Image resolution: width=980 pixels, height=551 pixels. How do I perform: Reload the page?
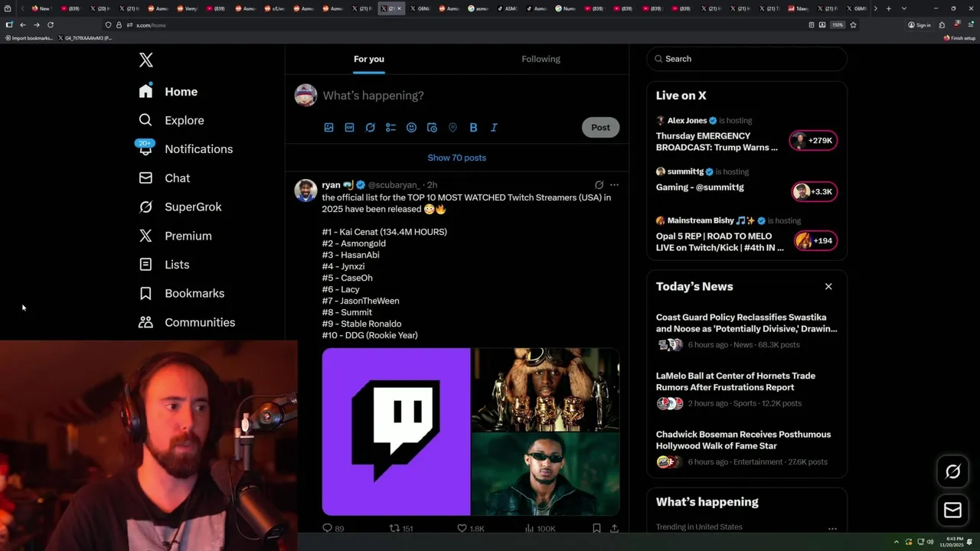click(51, 24)
